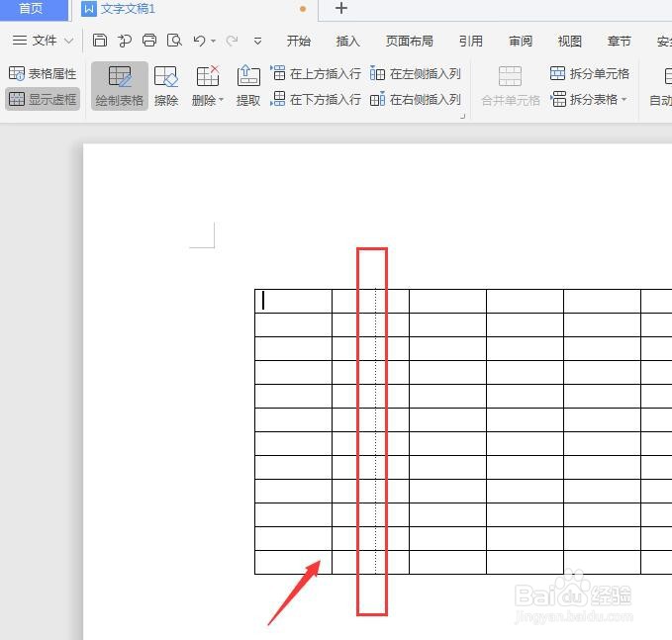Image resolution: width=672 pixels, height=640 pixels.
Task: Click the unsaved dot on 文字文稿1 tab
Action: [x=303, y=9]
